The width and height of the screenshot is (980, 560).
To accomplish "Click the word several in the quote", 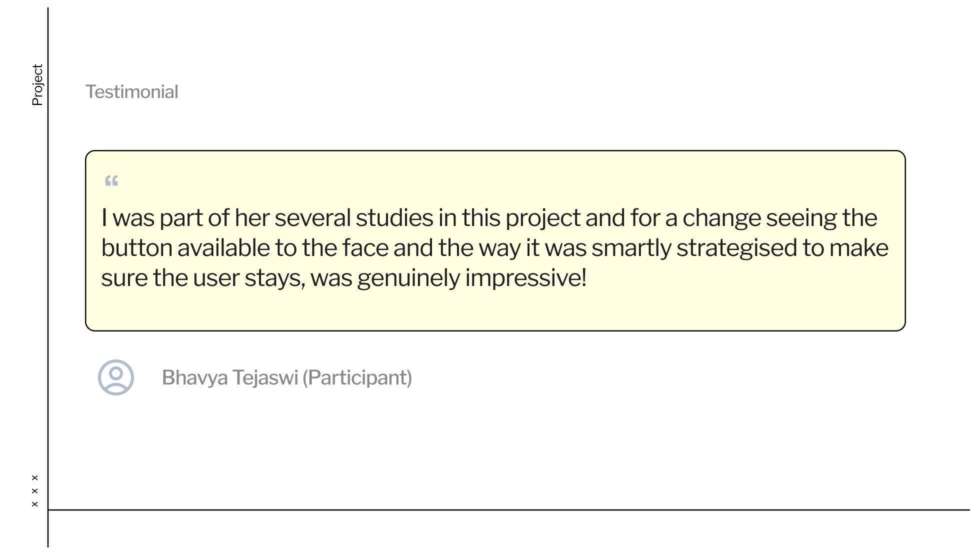I will [x=312, y=218].
